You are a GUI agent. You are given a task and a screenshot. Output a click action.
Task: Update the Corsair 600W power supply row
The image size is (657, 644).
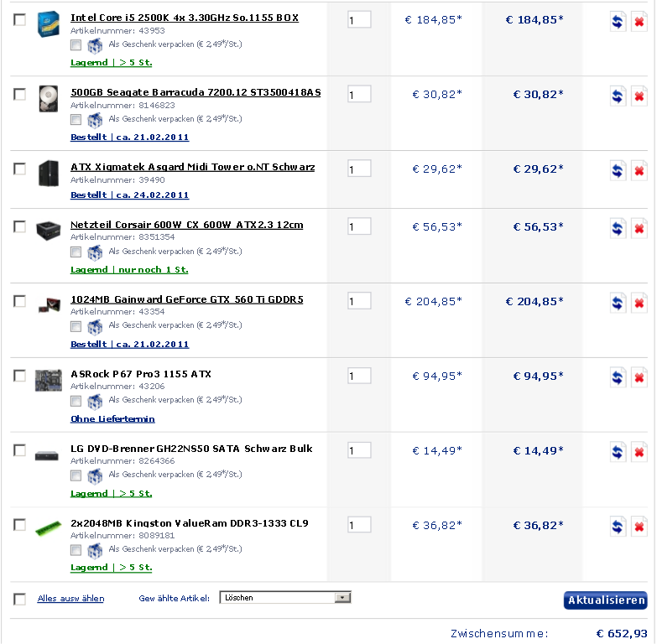[x=618, y=228]
